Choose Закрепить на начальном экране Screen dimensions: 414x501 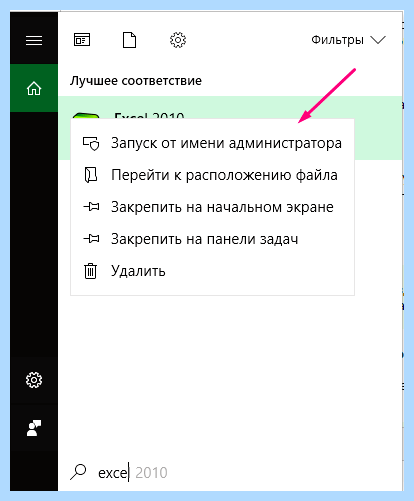click(x=212, y=207)
